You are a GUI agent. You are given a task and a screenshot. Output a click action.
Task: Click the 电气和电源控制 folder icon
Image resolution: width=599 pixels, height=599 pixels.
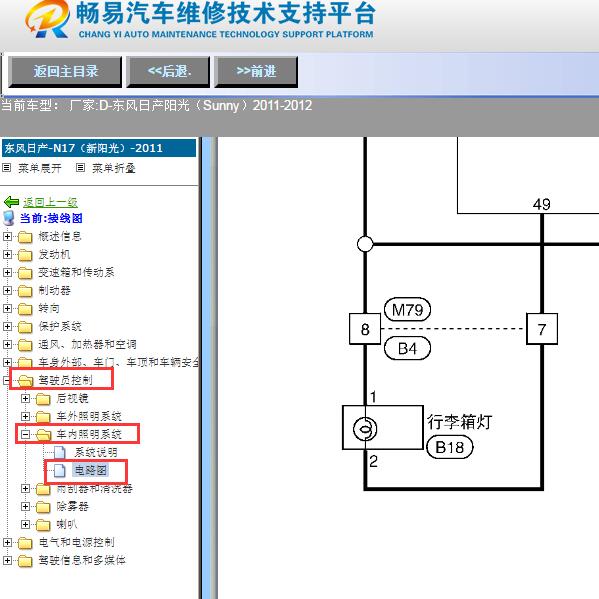coord(25,543)
